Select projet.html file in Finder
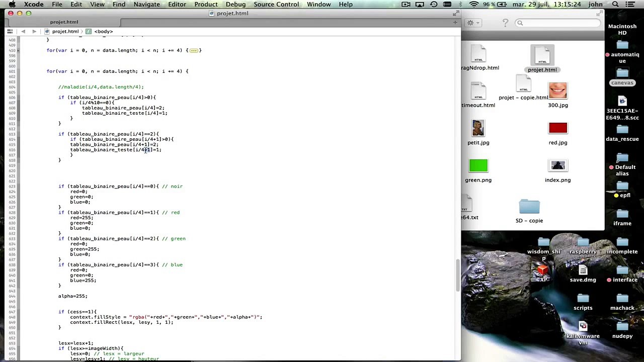 (x=542, y=59)
